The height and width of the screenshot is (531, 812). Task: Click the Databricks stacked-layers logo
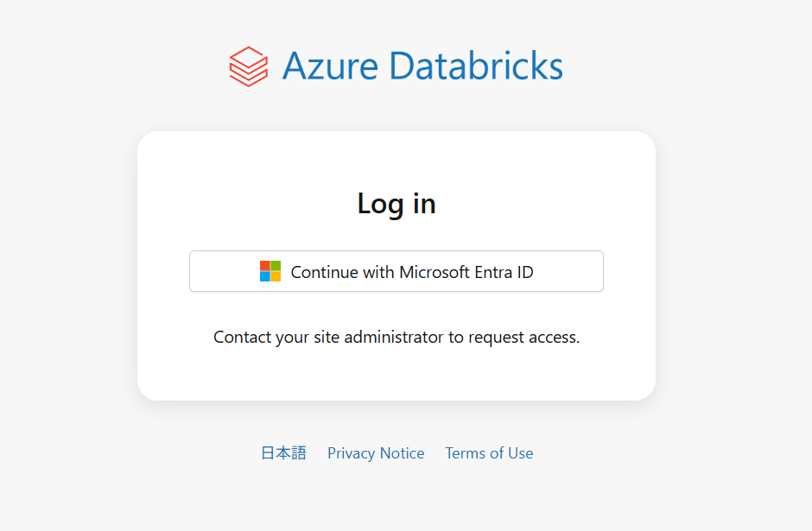click(248, 66)
